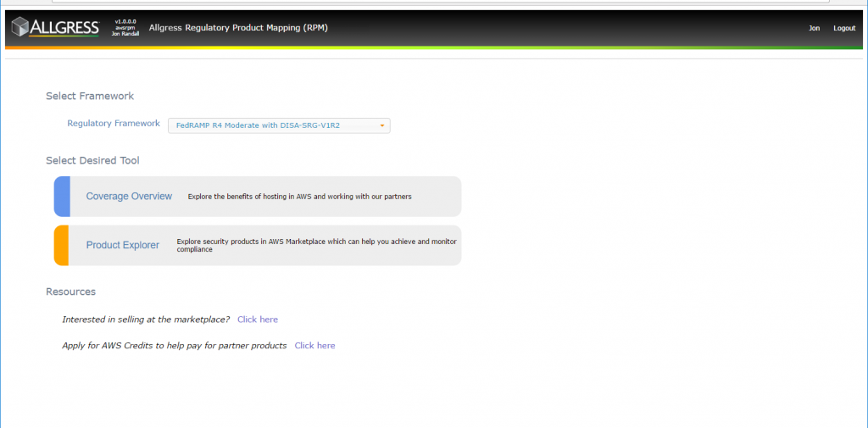Click the 'Allgress Regulatory Product Mapping (RPM)' title
The image size is (868, 428).
tap(238, 28)
